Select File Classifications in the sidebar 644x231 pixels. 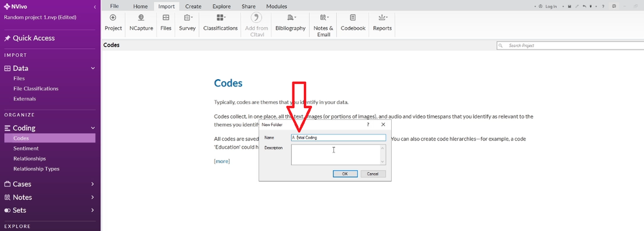pos(36,89)
